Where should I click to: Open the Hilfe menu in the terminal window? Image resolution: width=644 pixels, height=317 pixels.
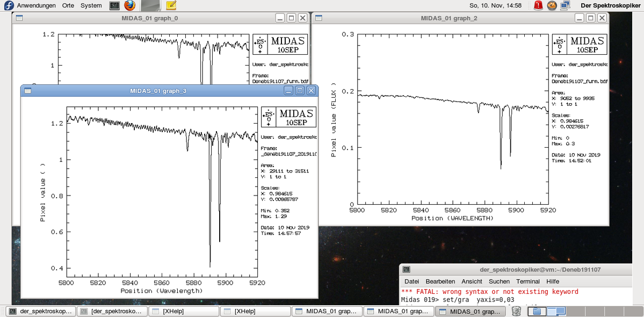(x=552, y=281)
